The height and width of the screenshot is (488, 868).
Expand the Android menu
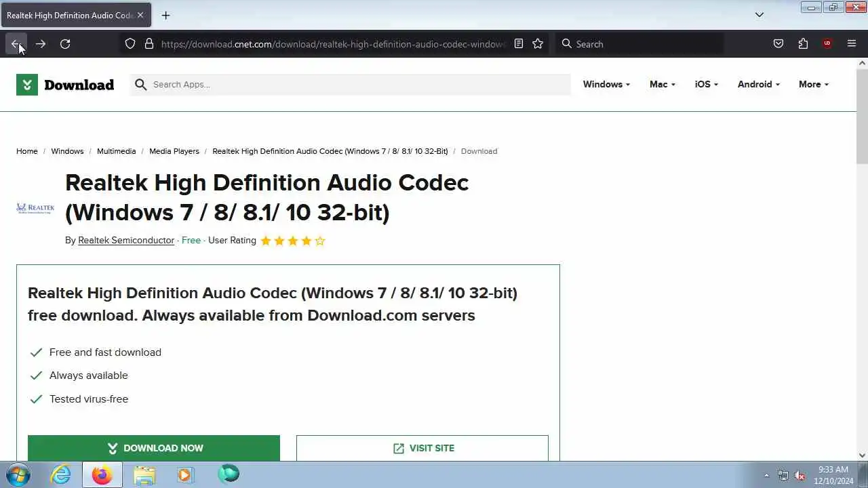[x=758, y=84]
